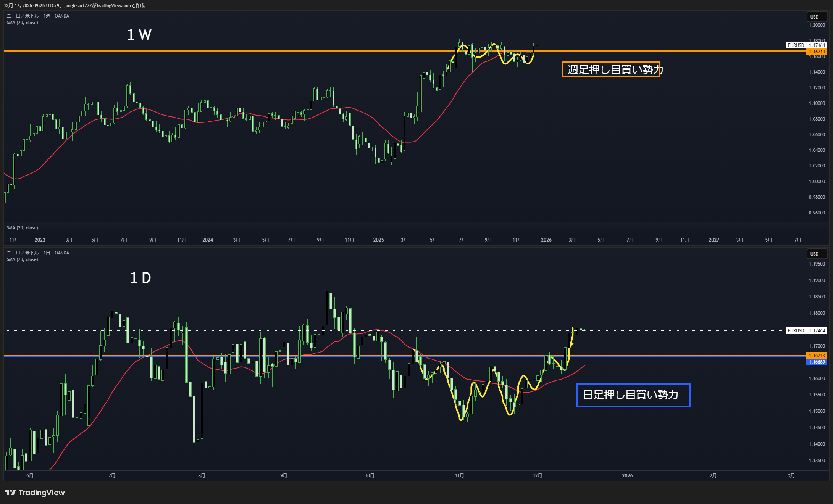The image size is (833, 504).
Task: Select the '1 W' text annotation
Action: (139, 35)
